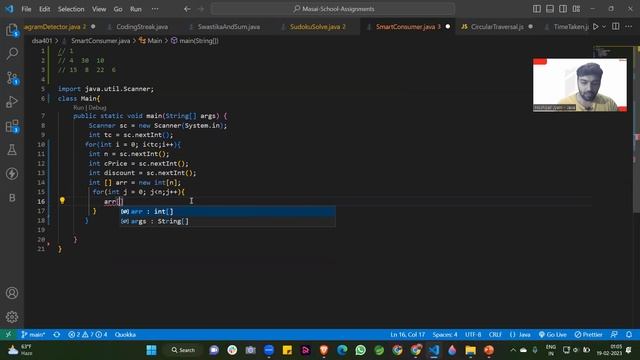Click Prettier in status bar
The image size is (640, 360).
588,334
